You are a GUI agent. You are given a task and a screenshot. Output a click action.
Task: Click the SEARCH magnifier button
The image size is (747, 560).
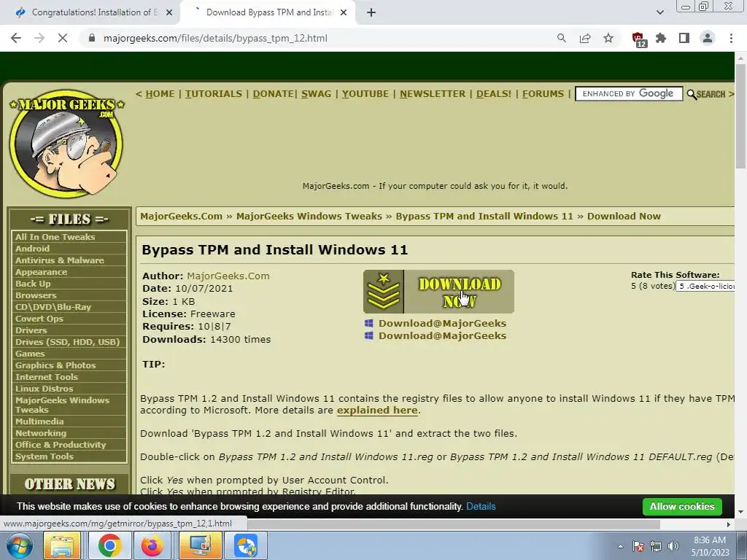pos(706,94)
